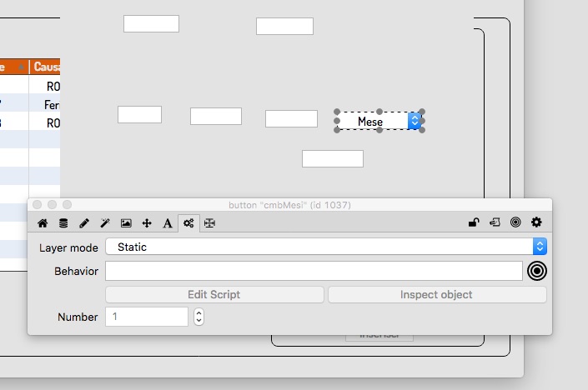Click into the Behavior input field
The height and width of the screenshot is (390, 588).
coord(314,271)
